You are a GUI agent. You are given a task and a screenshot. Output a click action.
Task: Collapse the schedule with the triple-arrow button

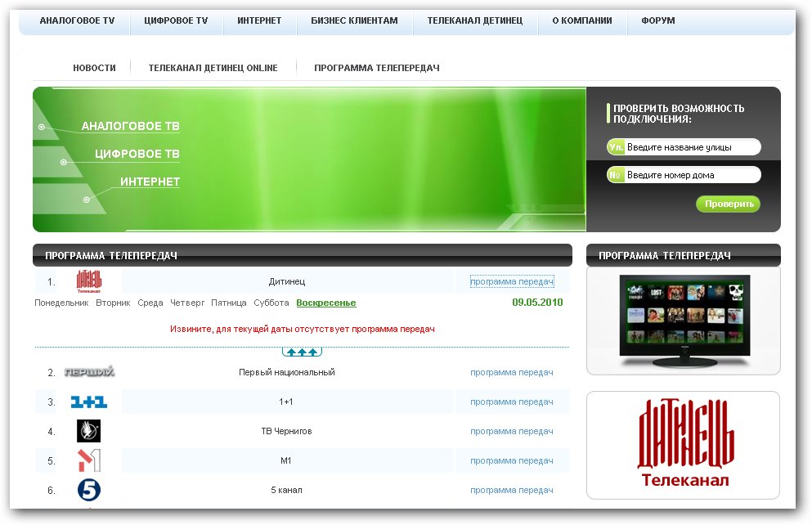[x=302, y=352]
